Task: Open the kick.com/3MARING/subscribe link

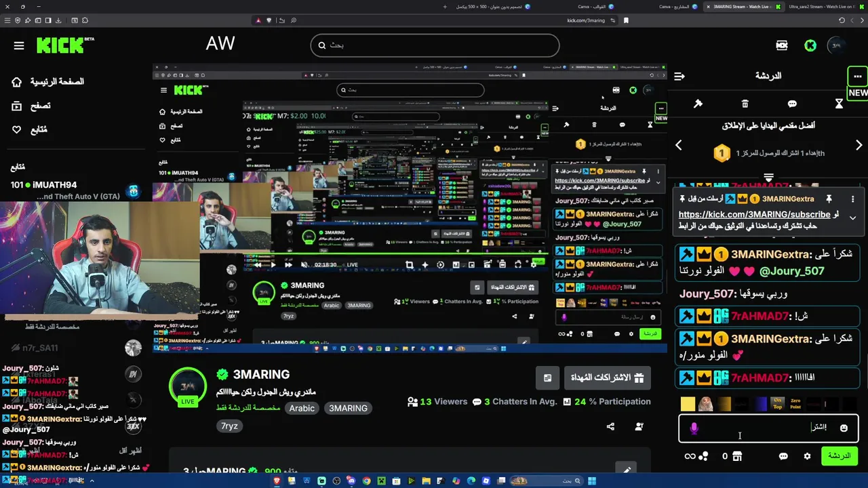Action: pyautogui.click(x=754, y=214)
